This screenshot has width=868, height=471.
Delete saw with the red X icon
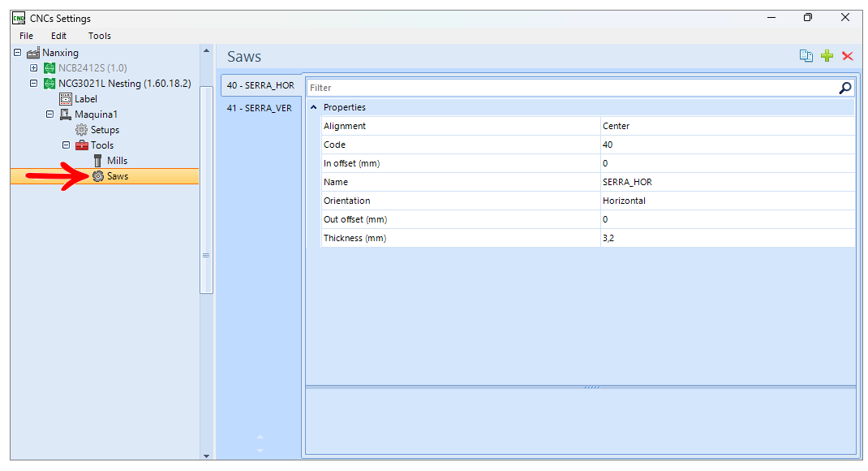(x=848, y=56)
